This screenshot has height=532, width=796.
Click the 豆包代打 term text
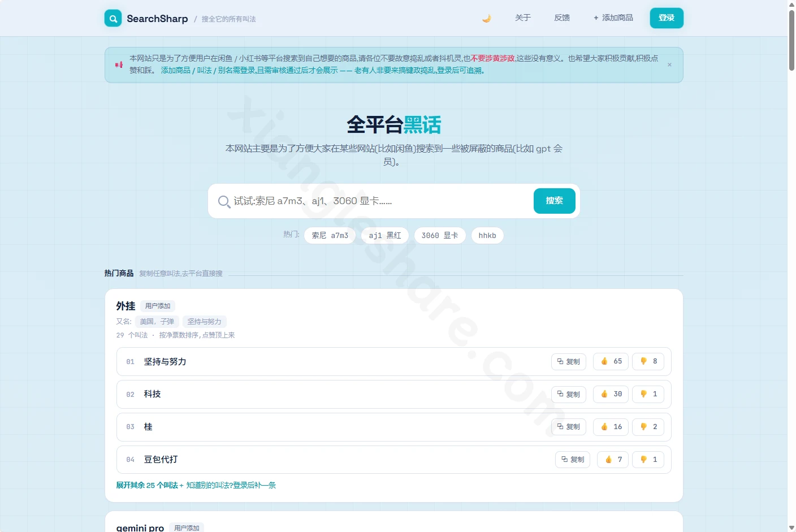pos(161,460)
